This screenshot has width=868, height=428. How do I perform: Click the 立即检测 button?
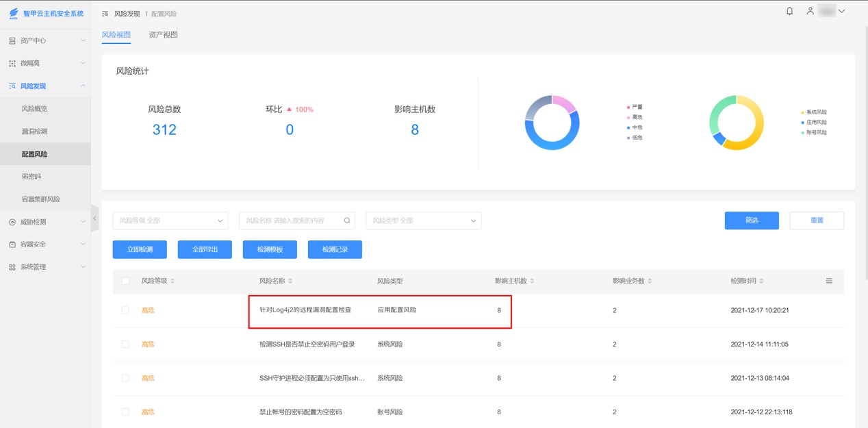point(140,249)
